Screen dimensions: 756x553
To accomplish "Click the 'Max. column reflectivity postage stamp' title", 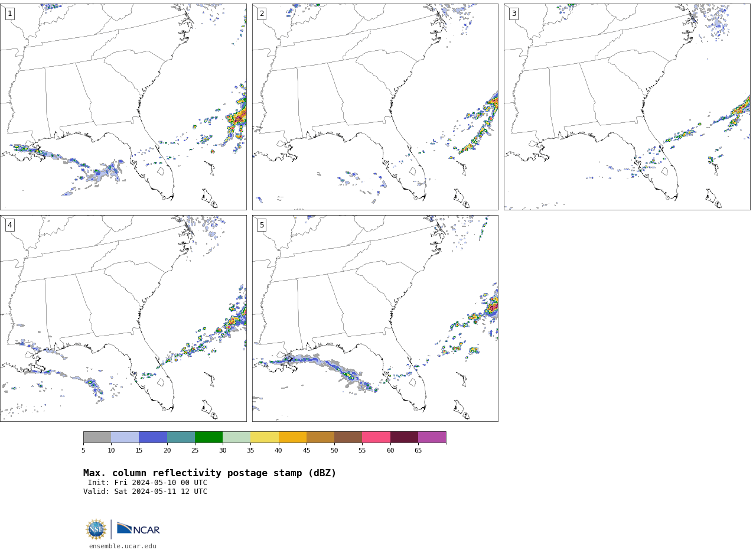I will pos(210,473).
